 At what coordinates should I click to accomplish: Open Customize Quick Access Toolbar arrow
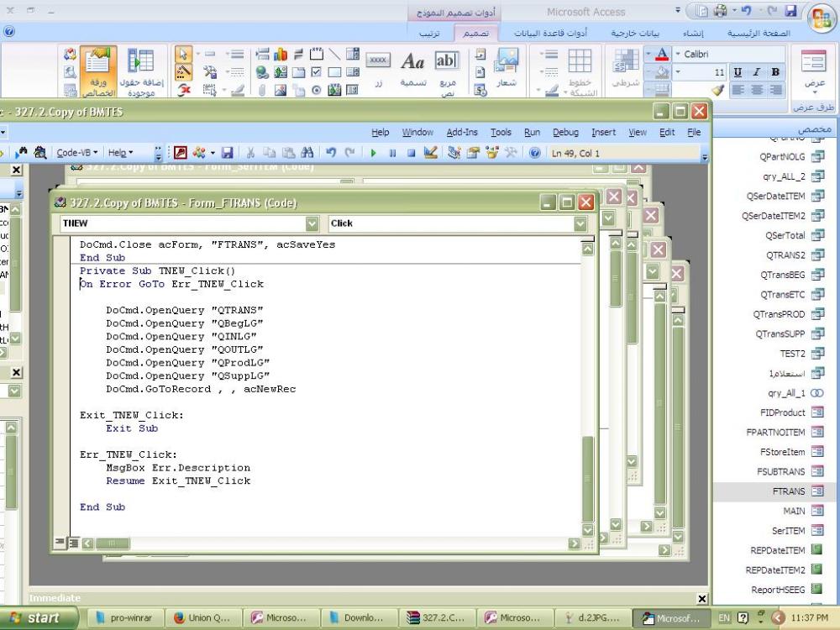pyautogui.click(x=677, y=10)
